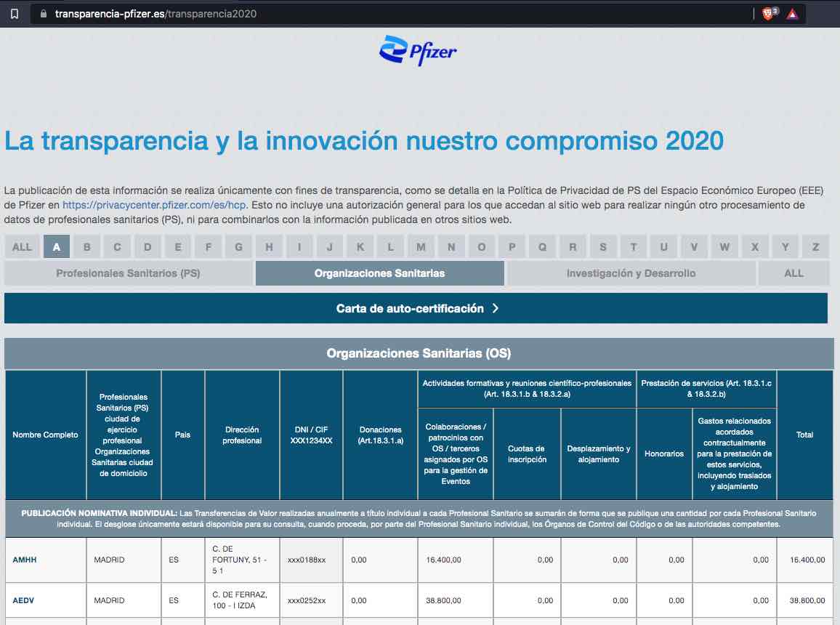
Task: Click the xxx0252xx CIF cell
Action: point(311,600)
